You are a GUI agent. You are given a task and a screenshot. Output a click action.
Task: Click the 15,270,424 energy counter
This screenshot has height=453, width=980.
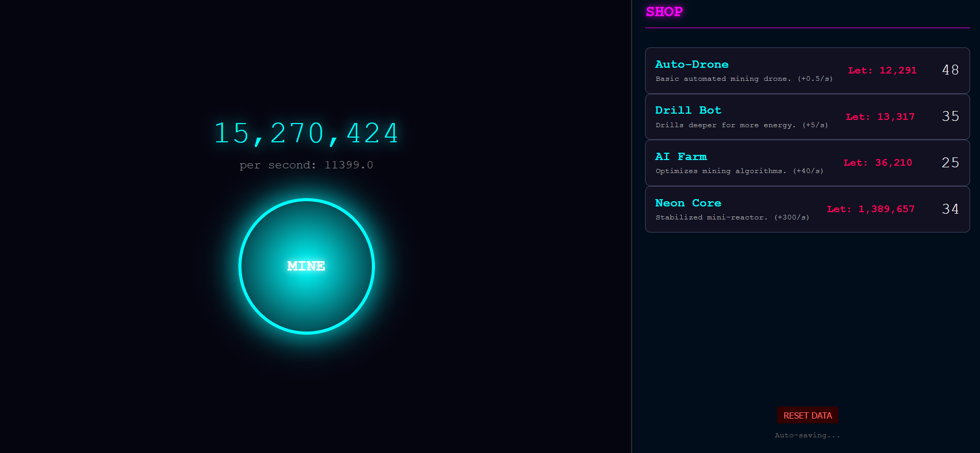(x=307, y=133)
